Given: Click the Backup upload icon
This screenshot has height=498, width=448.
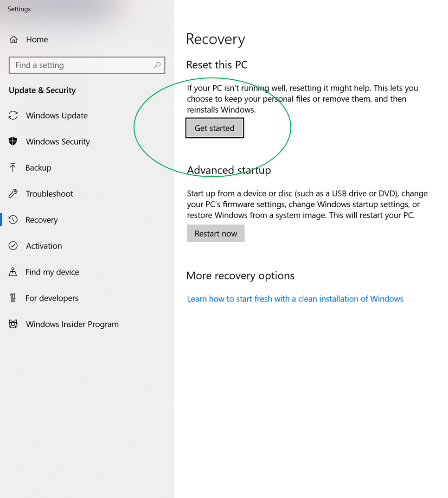Looking at the screenshot, I should pos(13,167).
